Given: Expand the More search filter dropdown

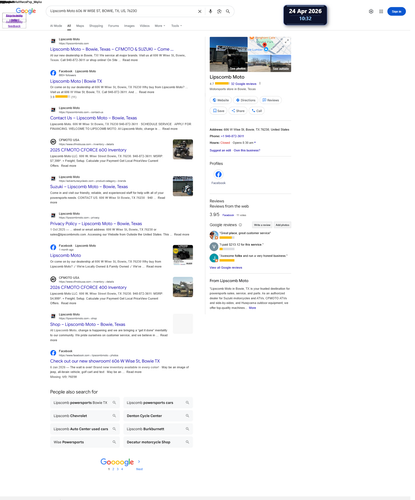Looking at the screenshot, I should (x=160, y=26).
